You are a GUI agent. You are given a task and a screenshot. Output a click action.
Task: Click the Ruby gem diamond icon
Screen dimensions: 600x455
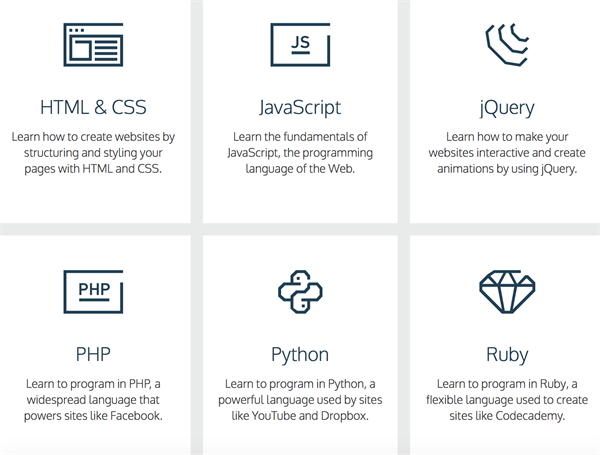click(507, 292)
